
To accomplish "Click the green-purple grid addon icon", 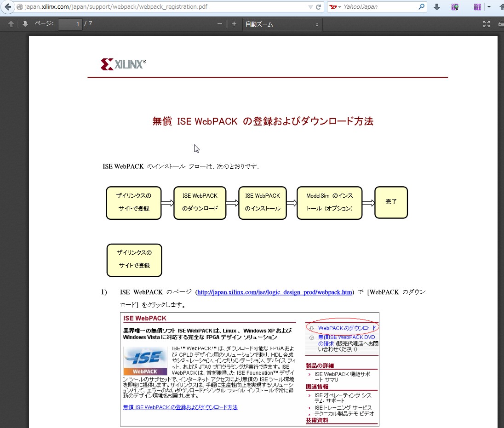I will tap(455, 7).
